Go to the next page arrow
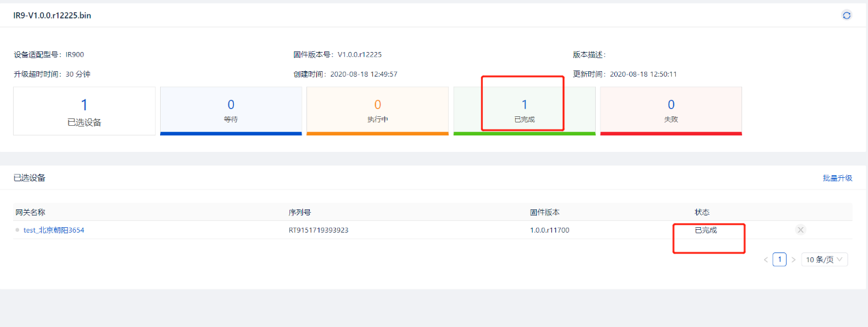This screenshot has width=868, height=327. pos(793,260)
